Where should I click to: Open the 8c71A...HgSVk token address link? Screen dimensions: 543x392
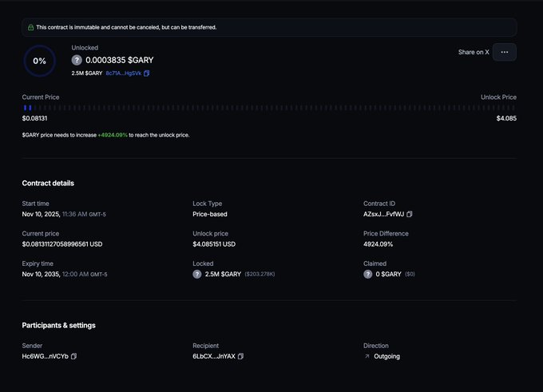tap(124, 73)
